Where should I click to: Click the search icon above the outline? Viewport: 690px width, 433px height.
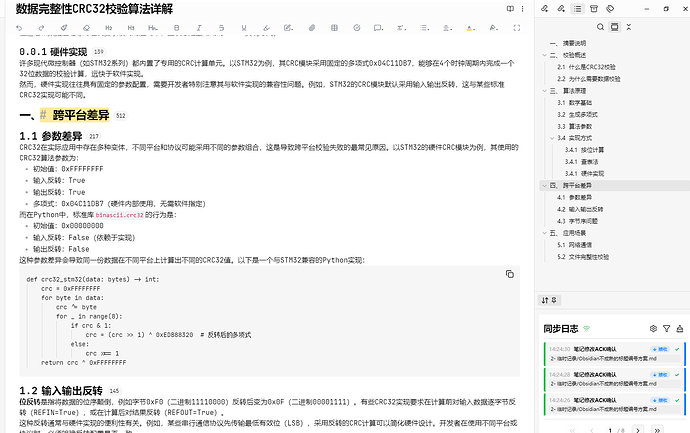[600, 27]
